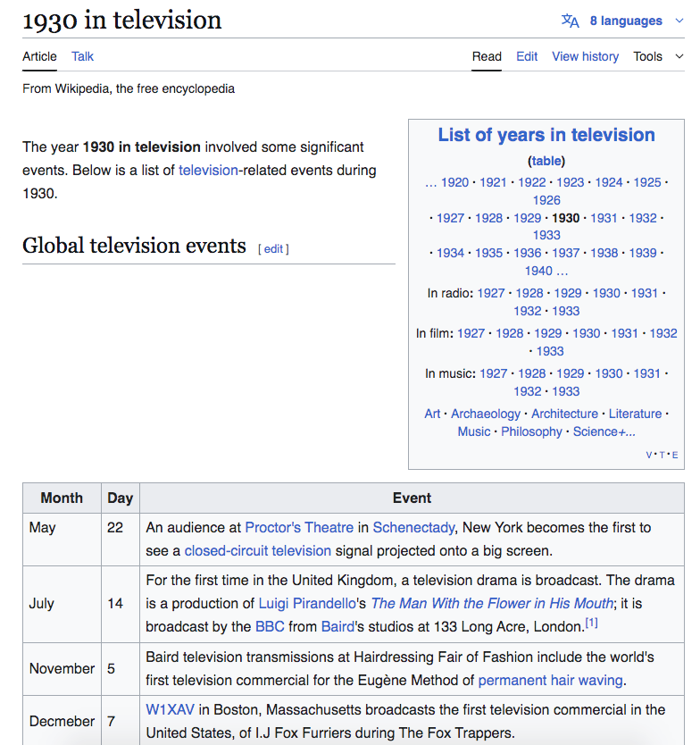Click the permanent hair waving link
The width and height of the screenshot is (700, 745).
(550, 681)
